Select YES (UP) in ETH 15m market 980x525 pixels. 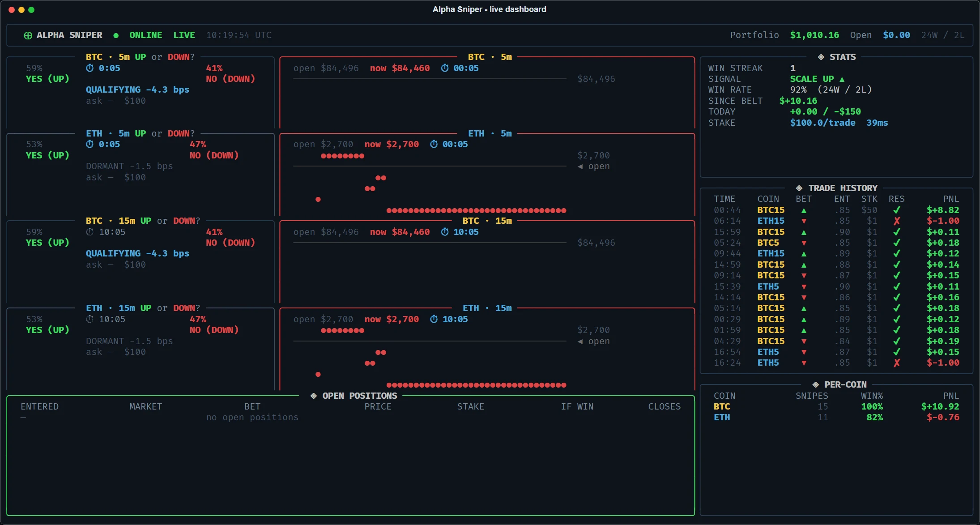click(47, 330)
